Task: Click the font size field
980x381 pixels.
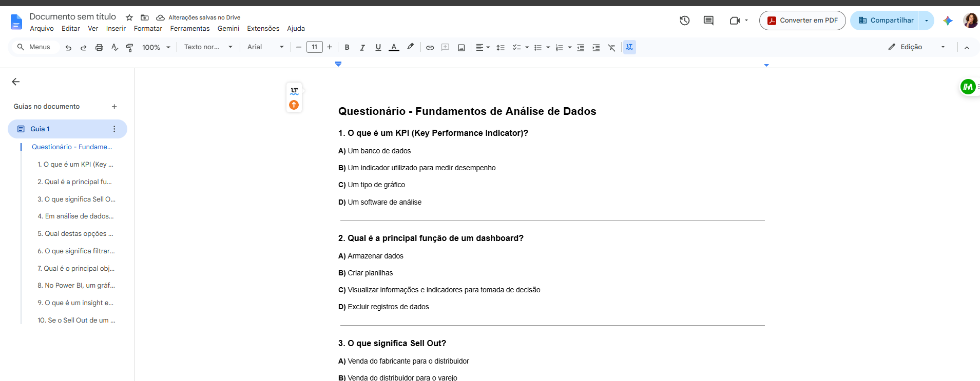Action: tap(315, 47)
